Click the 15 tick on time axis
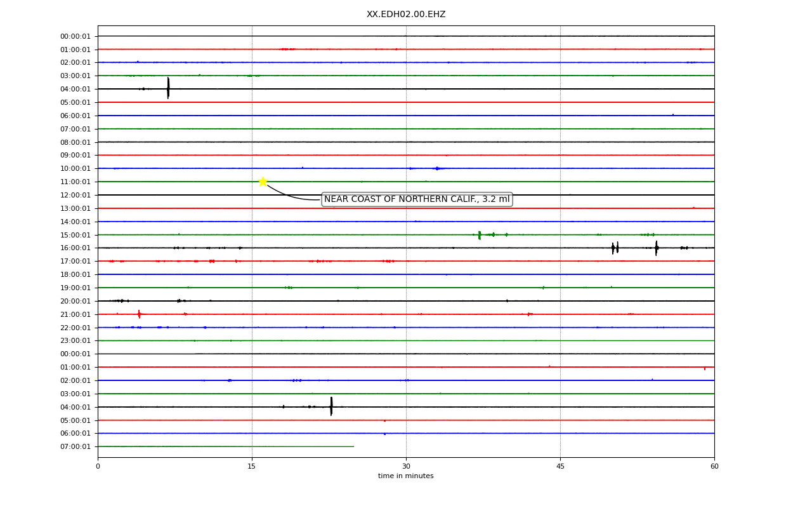This screenshot has height=508, width=812. tap(252, 467)
